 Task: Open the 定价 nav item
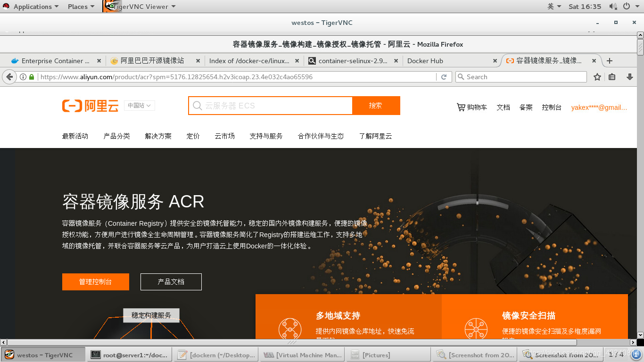(193, 136)
